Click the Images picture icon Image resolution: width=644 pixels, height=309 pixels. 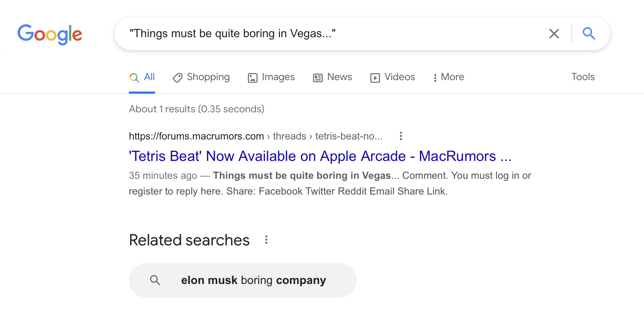click(x=253, y=78)
